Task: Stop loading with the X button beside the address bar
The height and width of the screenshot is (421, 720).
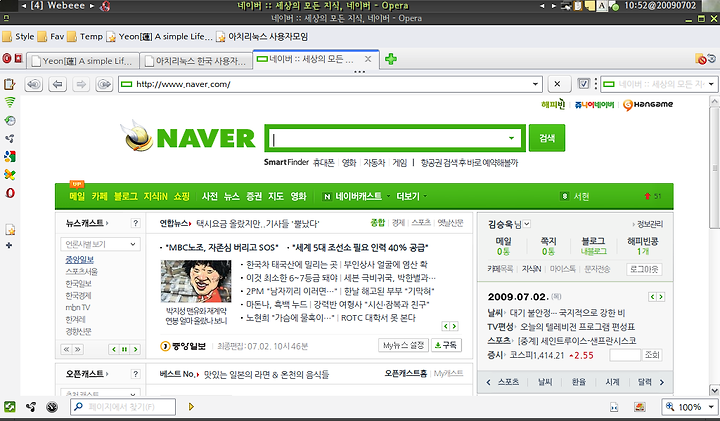Action: (557, 84)
